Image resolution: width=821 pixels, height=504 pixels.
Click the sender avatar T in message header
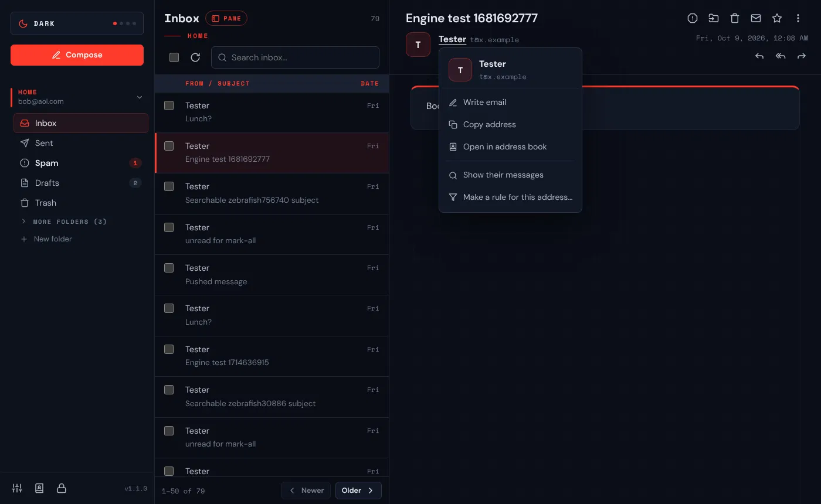tap(418, 45)
